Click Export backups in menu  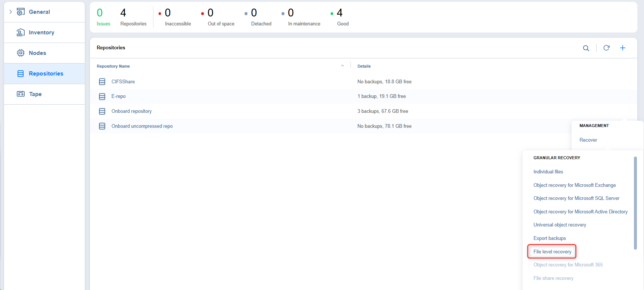click(x=550, y=238)
